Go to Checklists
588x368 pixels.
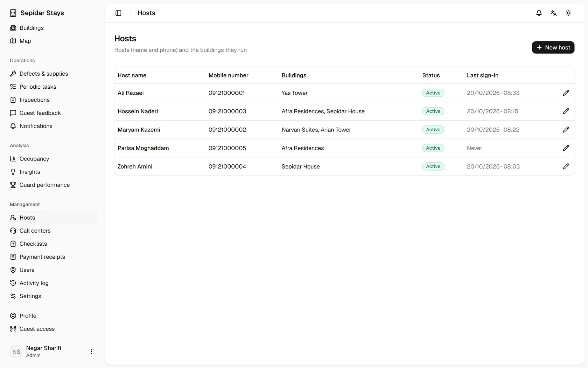click(52, 244)
